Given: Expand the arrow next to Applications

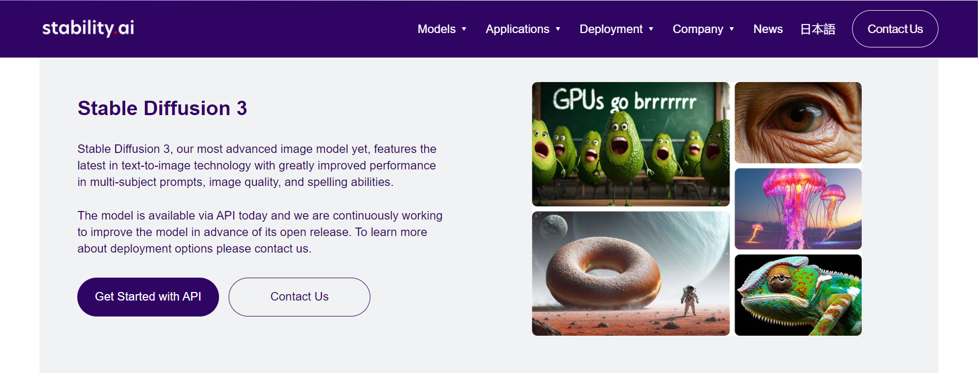Looking at the screenshot, I should tap(558, 29).
